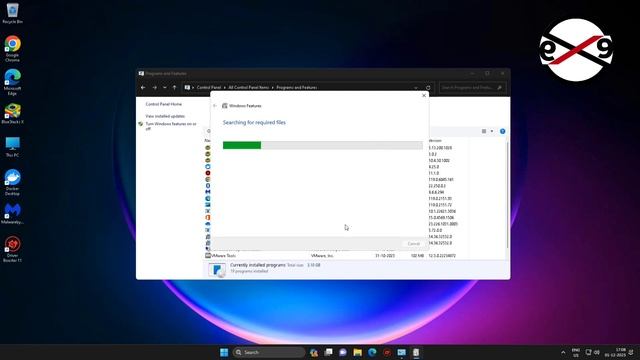Screen dimensions: 640x360
Task: Open Microsoft Edge from the taskbar
Action: [x=372, y=352]
